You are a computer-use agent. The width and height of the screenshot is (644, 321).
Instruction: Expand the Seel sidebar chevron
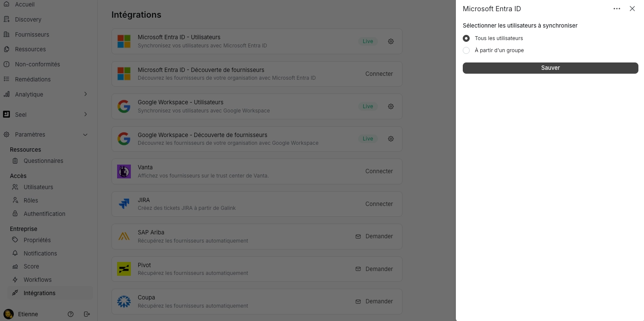[x=85, y=115]
